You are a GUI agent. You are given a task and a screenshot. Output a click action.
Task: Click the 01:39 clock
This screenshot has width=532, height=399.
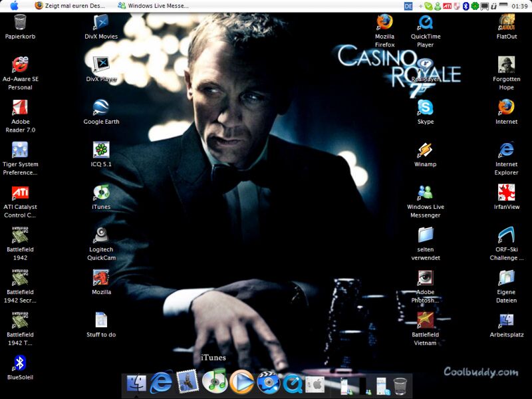[x=519, y=6]
